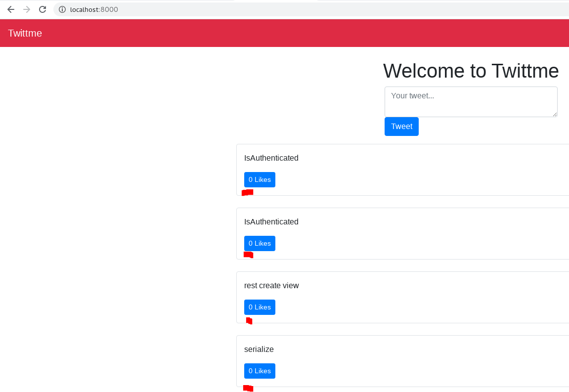Viewport: 569px width, 392px height.
Task: Like the first IsAuthenticated tweet
Action: coord(260,179)
